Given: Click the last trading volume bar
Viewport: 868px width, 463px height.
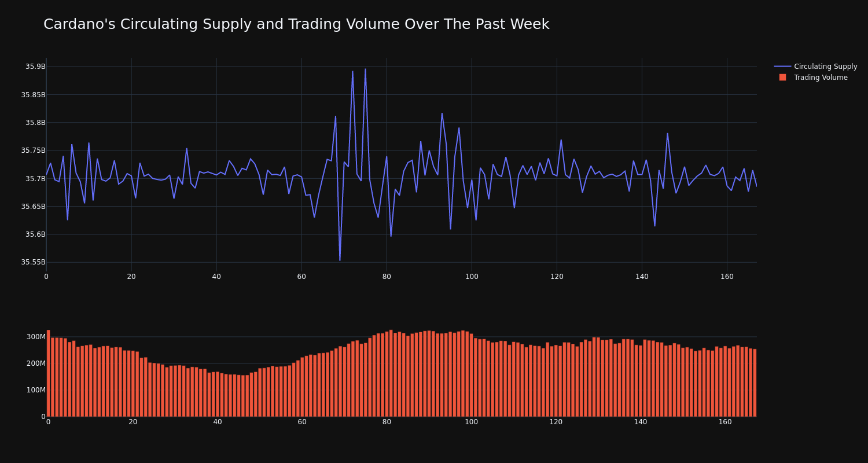Looking at the screenshot, I should 755,383.
